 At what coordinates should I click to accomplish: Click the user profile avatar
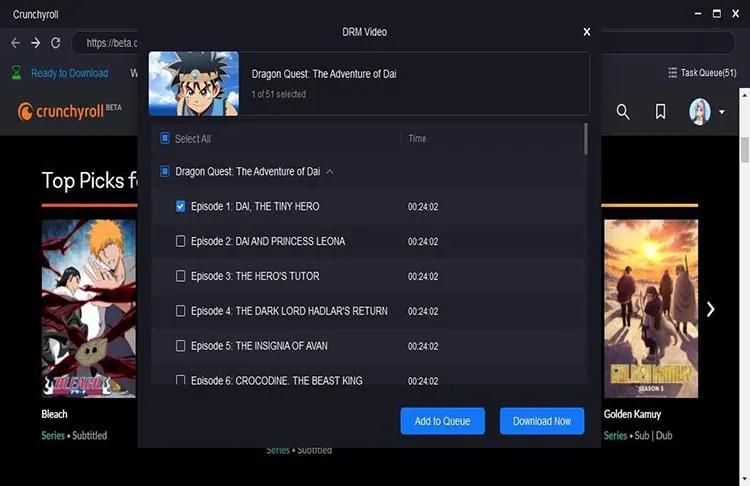pos(699,112)
